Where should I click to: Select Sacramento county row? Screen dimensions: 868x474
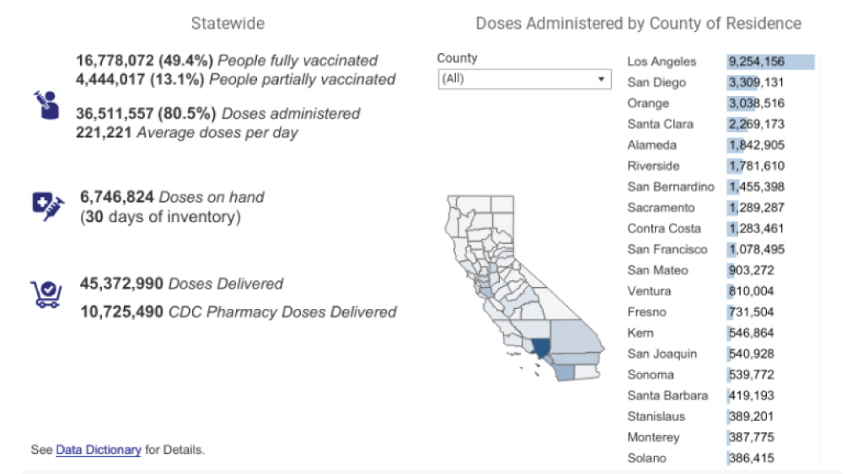661,207
